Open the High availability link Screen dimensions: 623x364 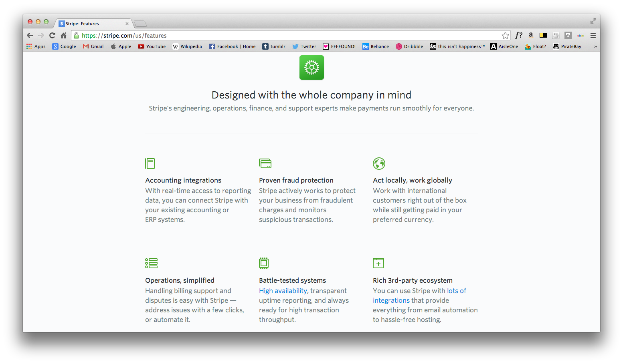click(283, 291)
